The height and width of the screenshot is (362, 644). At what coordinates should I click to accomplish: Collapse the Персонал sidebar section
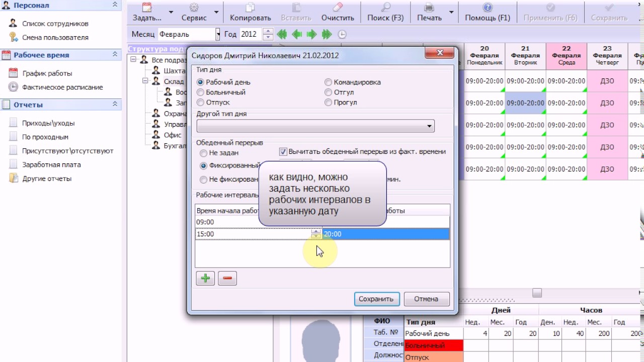(115, 5)
